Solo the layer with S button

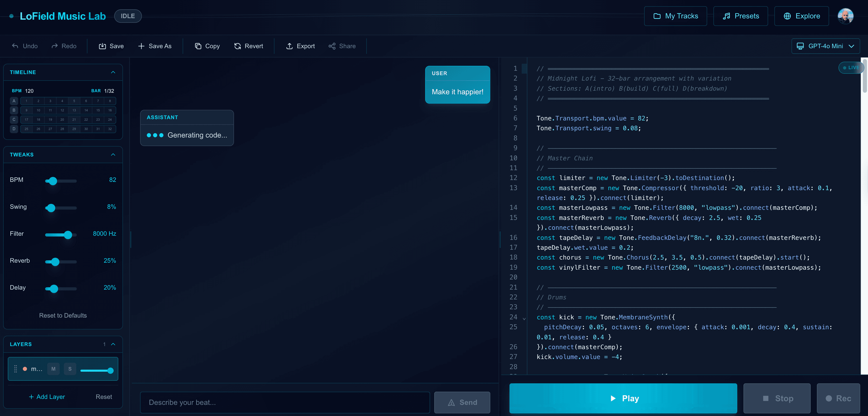pos(70,369)
